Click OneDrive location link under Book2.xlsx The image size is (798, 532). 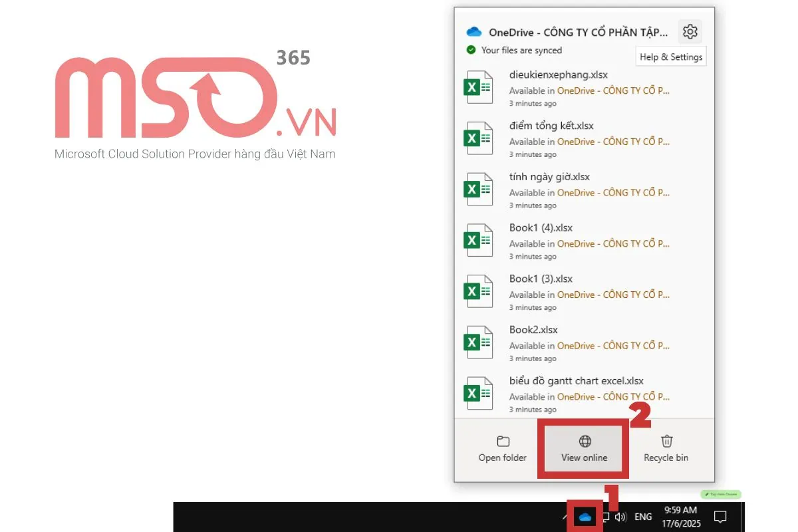[613, 346]
